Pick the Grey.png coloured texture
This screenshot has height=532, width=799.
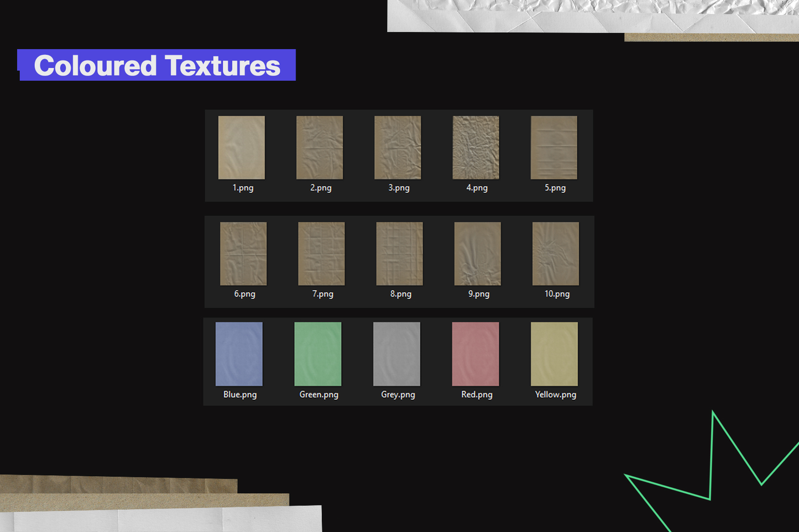[396, 354]
